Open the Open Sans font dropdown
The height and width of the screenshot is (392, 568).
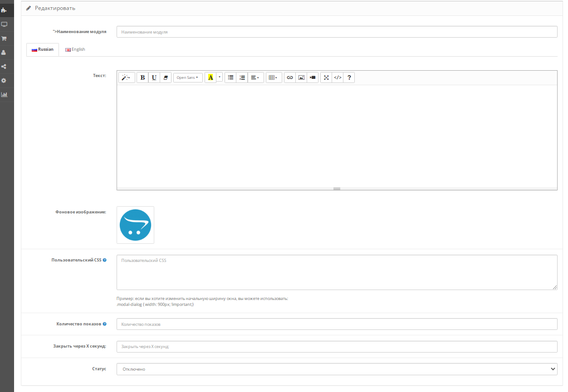187,77
